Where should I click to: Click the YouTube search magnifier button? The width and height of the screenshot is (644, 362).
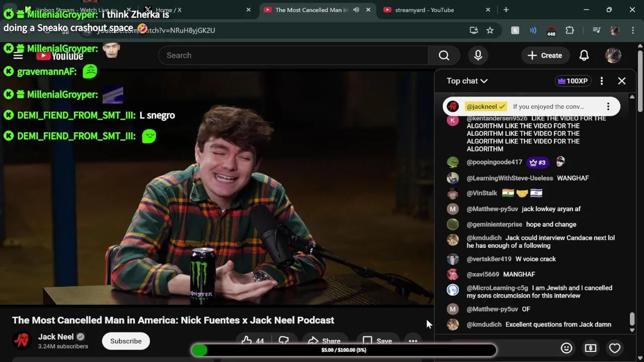[444, 55]
